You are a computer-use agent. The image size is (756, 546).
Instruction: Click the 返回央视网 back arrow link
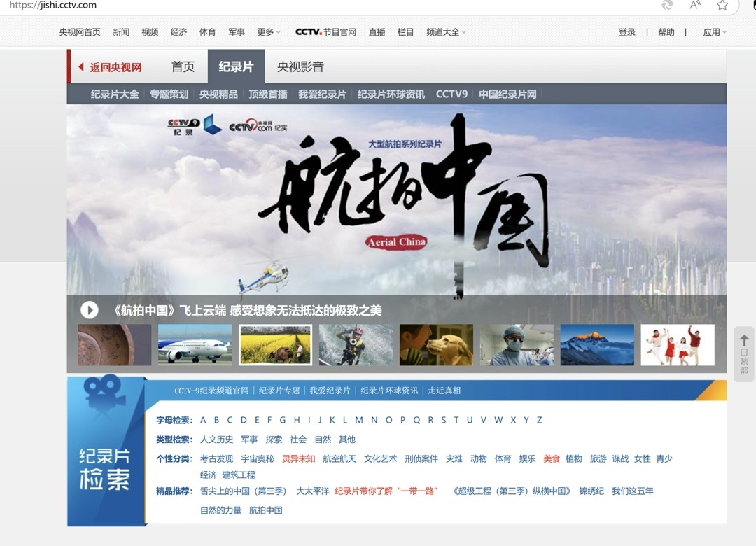pos(111,67)
